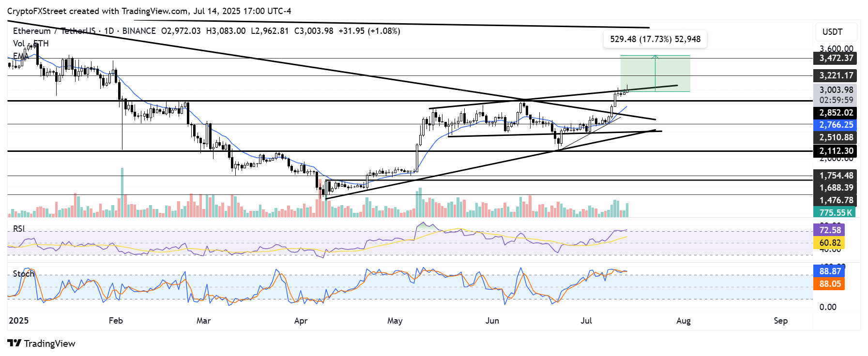Click the purple RSI 72.58 value tag
The width and height of the screenshot is (868, 356).
click(830, 230)
